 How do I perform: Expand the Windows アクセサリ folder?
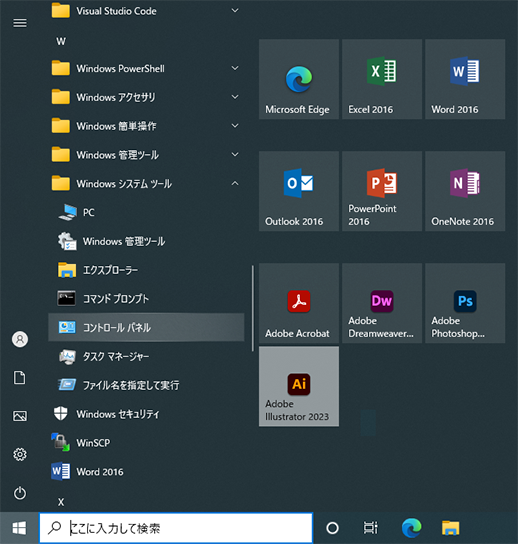click(x=146, y=97)
